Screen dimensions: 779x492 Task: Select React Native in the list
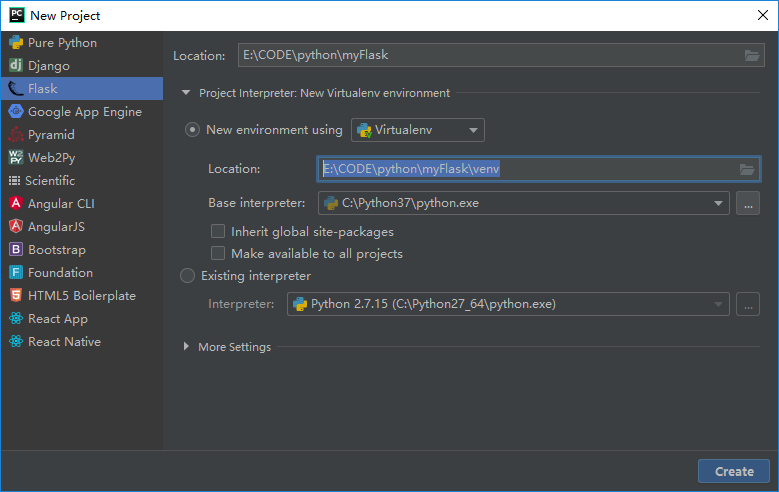82,341
